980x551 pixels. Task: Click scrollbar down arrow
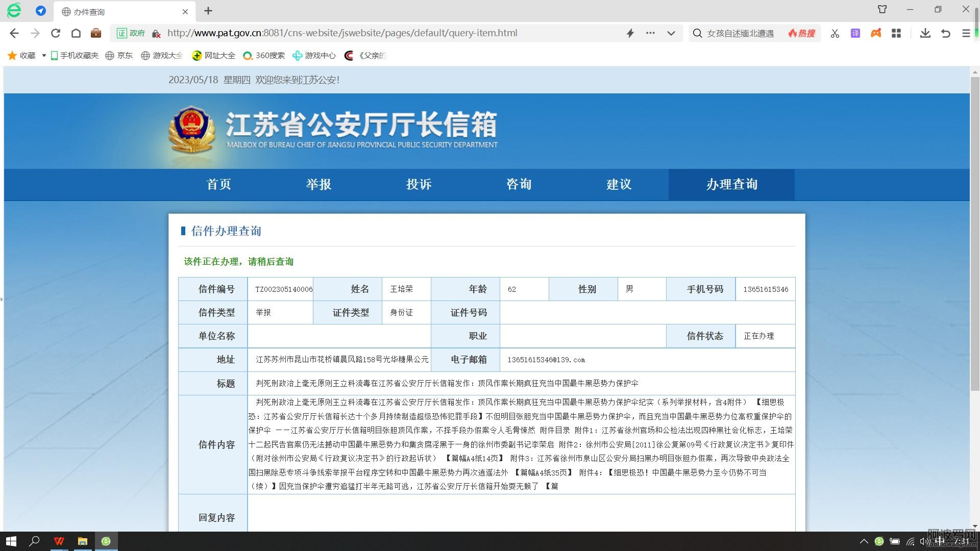click(x=975, y=526)
